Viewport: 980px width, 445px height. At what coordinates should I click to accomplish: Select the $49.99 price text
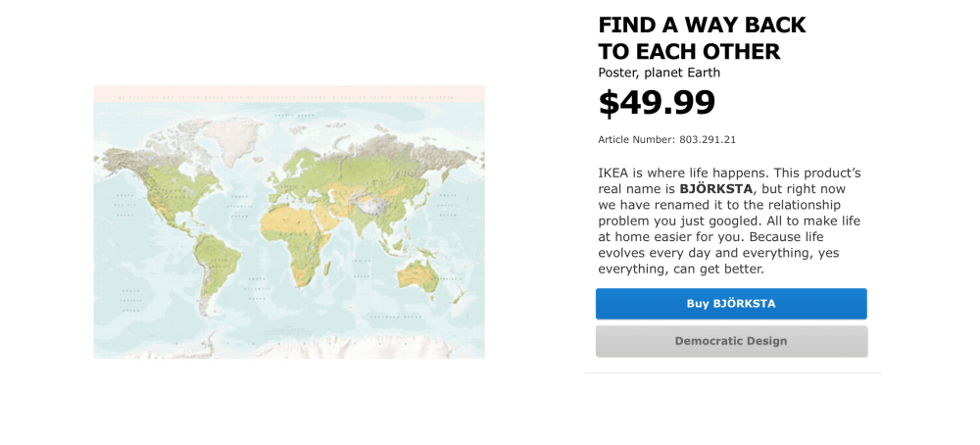(x=657, y=102)
